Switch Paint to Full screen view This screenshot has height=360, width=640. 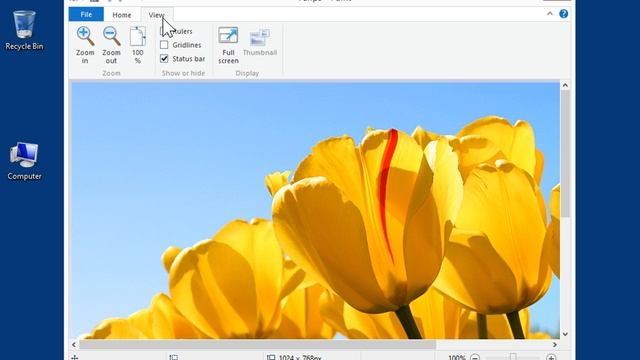pyautogui.click(x=228, y=45)
